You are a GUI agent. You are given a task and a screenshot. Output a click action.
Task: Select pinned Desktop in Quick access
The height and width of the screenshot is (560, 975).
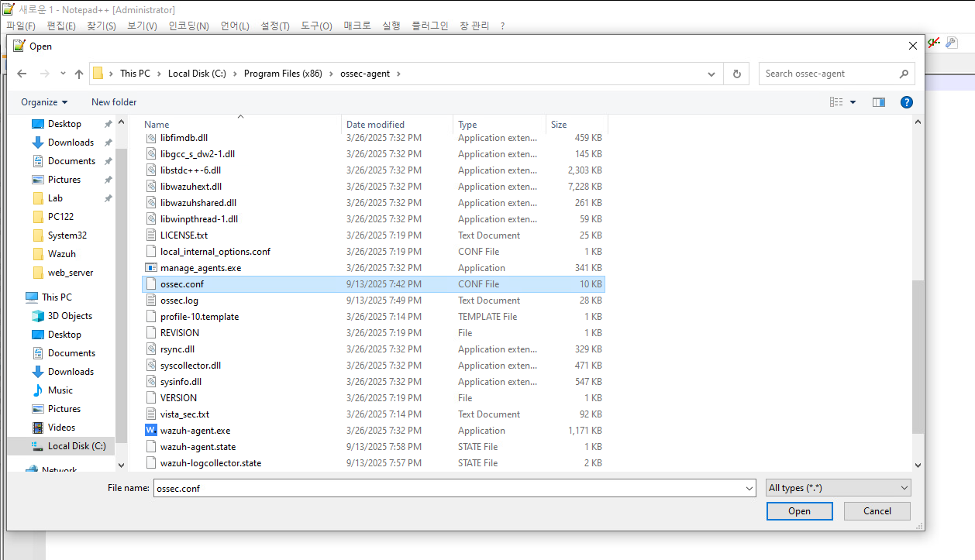[x=64, y=124]
